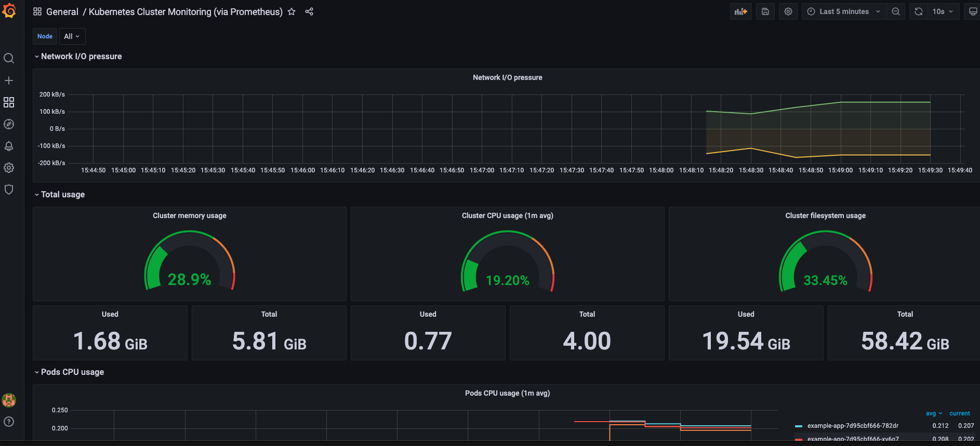Open the Cluster CPU usage panel title menu
980x446 pixels.
507,215
